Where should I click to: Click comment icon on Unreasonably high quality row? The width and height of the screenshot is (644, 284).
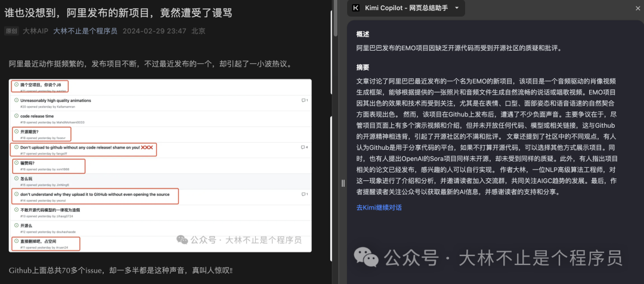tap(304, 100)
